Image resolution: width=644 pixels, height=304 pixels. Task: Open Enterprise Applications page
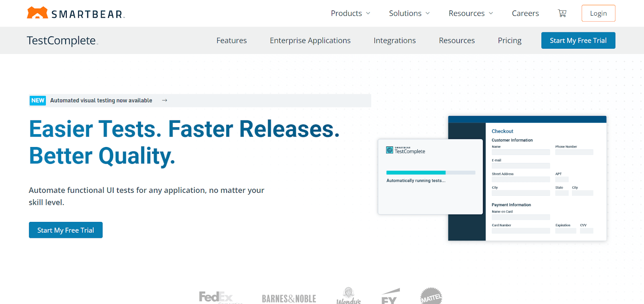click(310, 40)
